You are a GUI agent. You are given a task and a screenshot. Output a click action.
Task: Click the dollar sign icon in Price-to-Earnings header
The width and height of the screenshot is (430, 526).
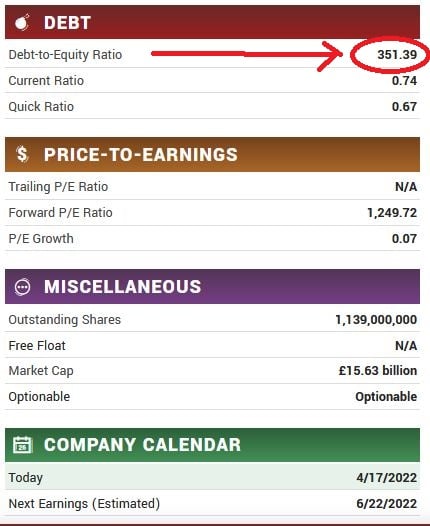pyautogui.click(x=22, y=155)
